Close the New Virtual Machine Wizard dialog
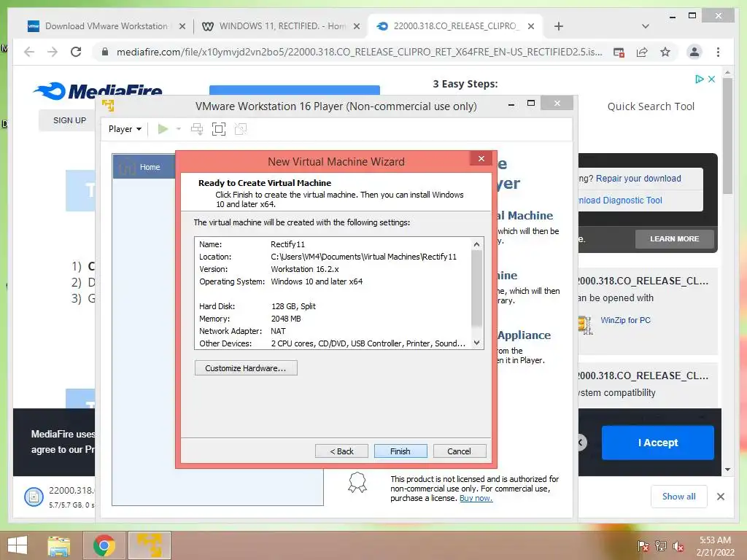This screenshot has width=747, height=560. pos(481,158)
